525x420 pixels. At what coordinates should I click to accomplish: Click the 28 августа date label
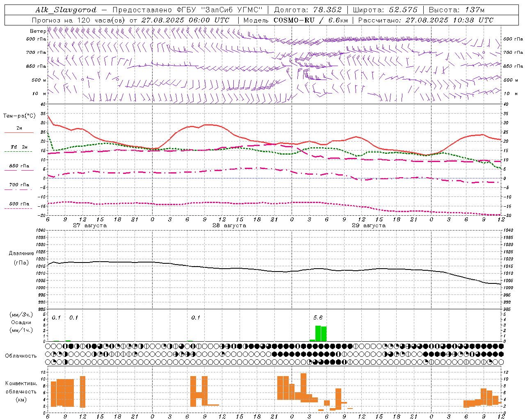pyautogui.click(x=229, y=226)
